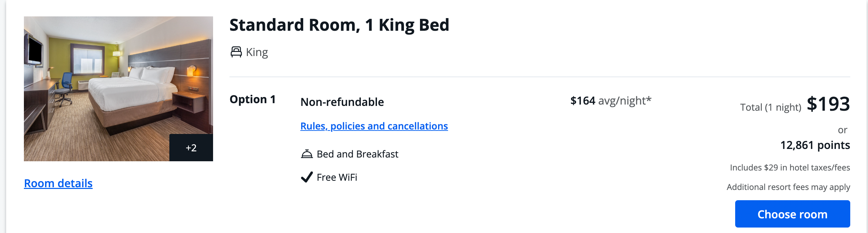868x233 pixels.
Task: Click the Non-refundable rate label
Action: (342, 102)
